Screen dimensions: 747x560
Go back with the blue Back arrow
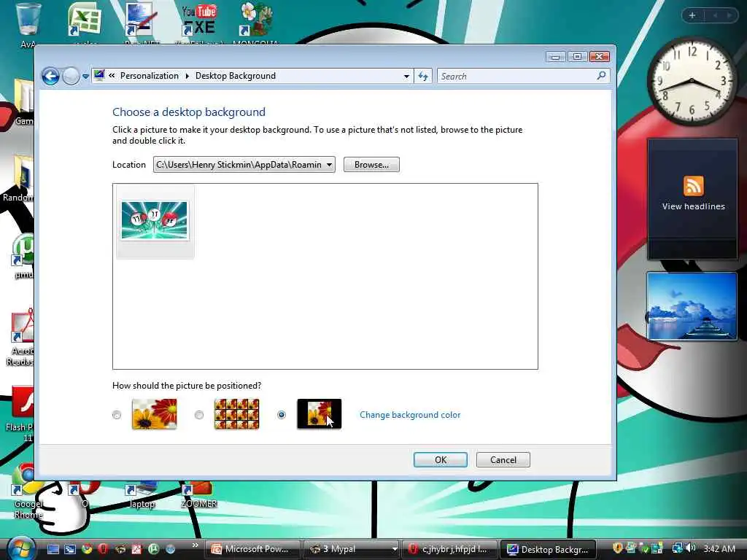click(x=50, y=76)
